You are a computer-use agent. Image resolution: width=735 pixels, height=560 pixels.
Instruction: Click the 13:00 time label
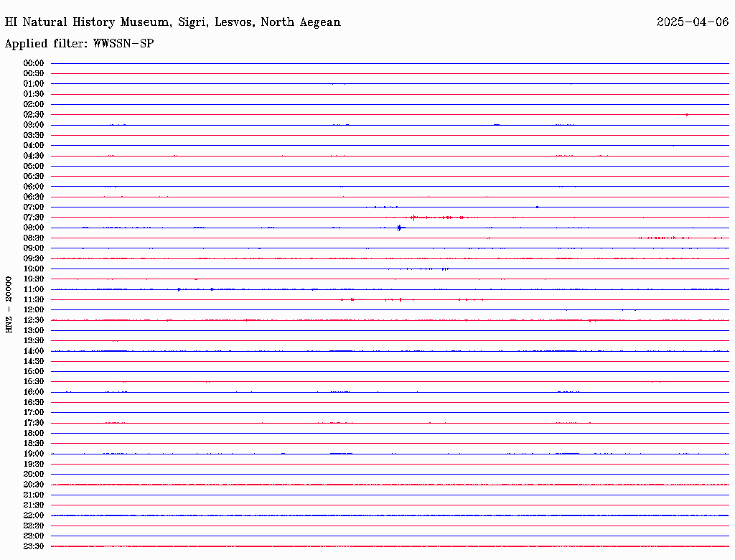34,331
